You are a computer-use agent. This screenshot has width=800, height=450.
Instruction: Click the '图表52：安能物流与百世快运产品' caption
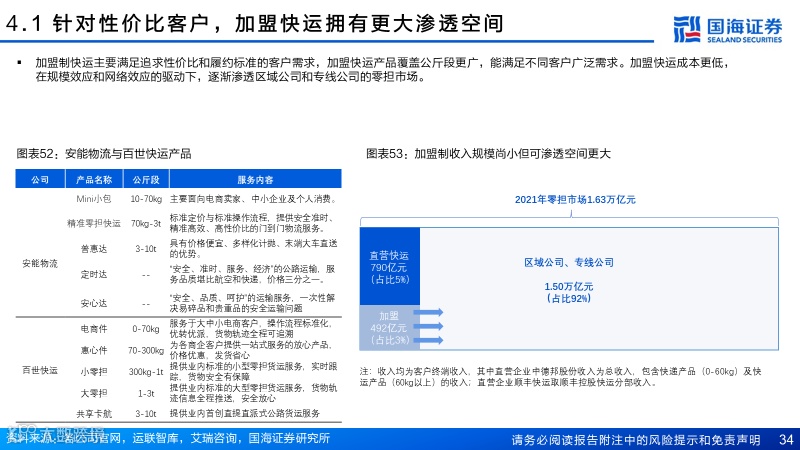pyautogui.click(x=104, y=154)
